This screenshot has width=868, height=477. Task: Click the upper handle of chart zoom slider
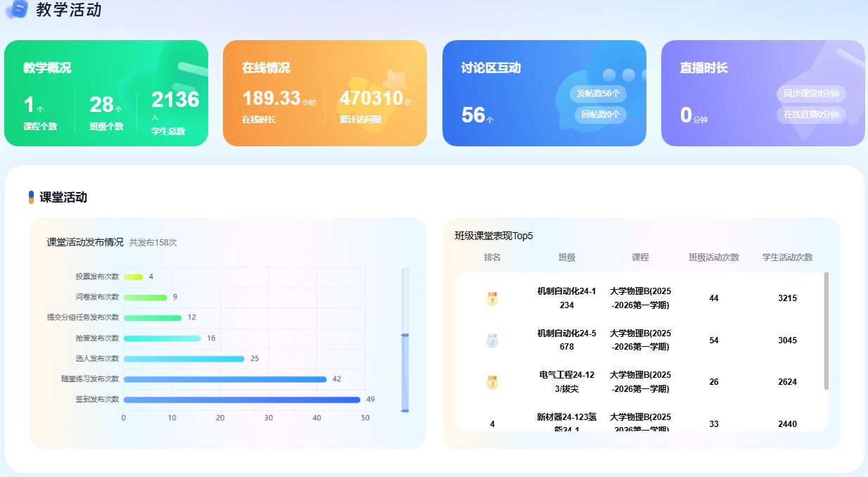(x=404, y=335)
